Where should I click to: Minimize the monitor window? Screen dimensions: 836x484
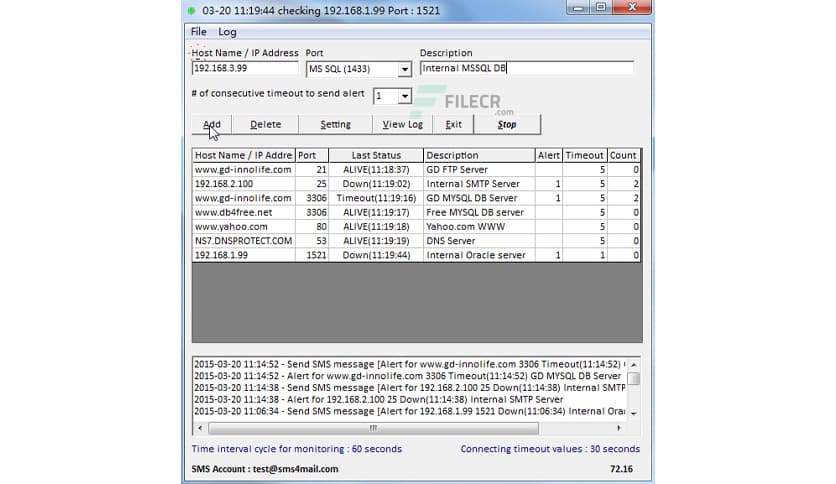pyautogui.click(x=578, y=7)
